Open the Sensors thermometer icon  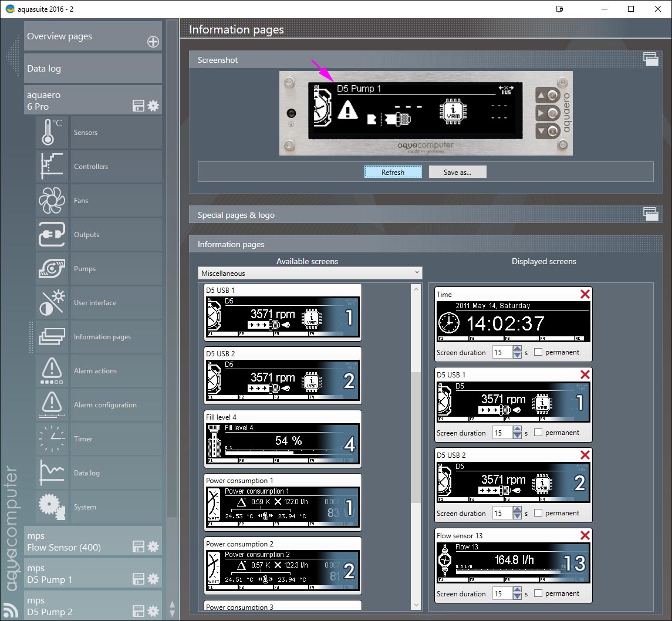[52, 133]
